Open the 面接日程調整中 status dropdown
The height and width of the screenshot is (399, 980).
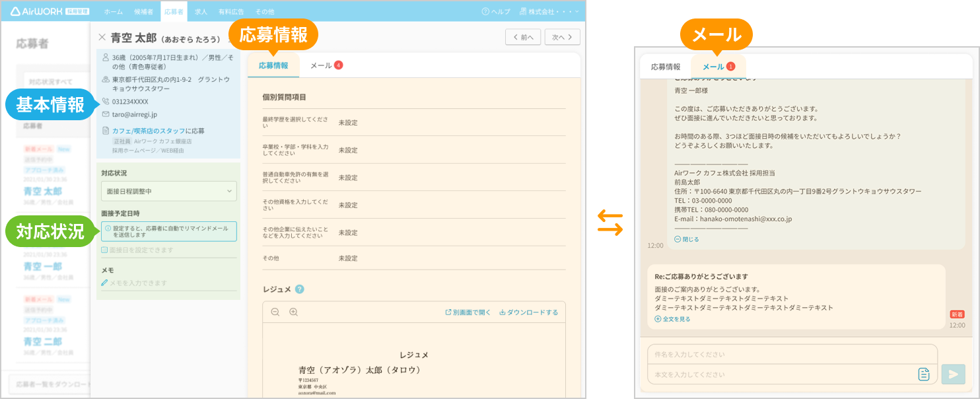click(x=168, y=191)
